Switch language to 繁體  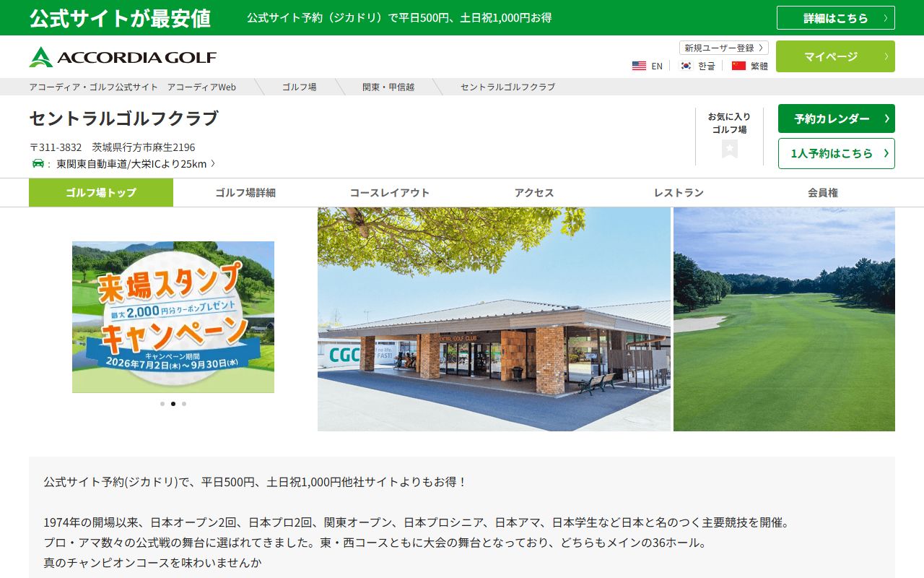pyautogui.click(x=759, y=66)
